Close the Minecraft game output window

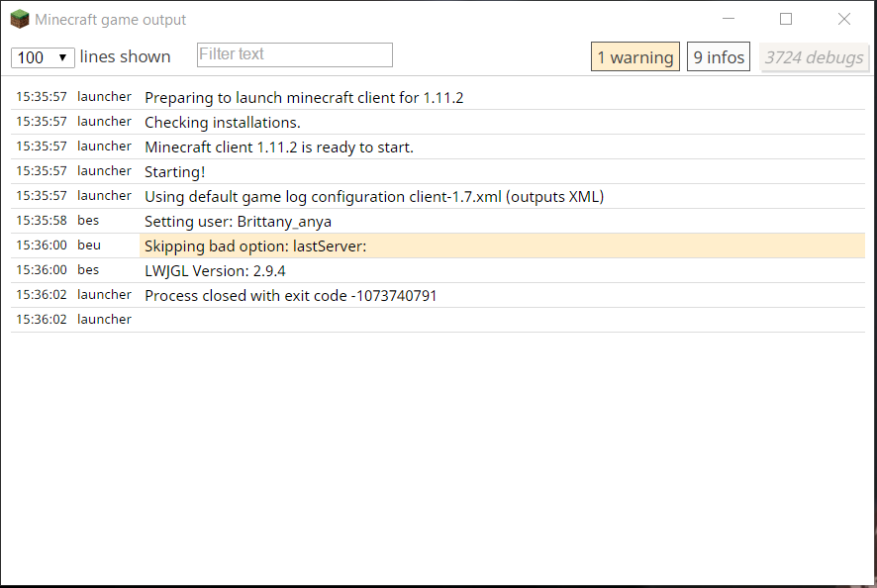point(844,19)
